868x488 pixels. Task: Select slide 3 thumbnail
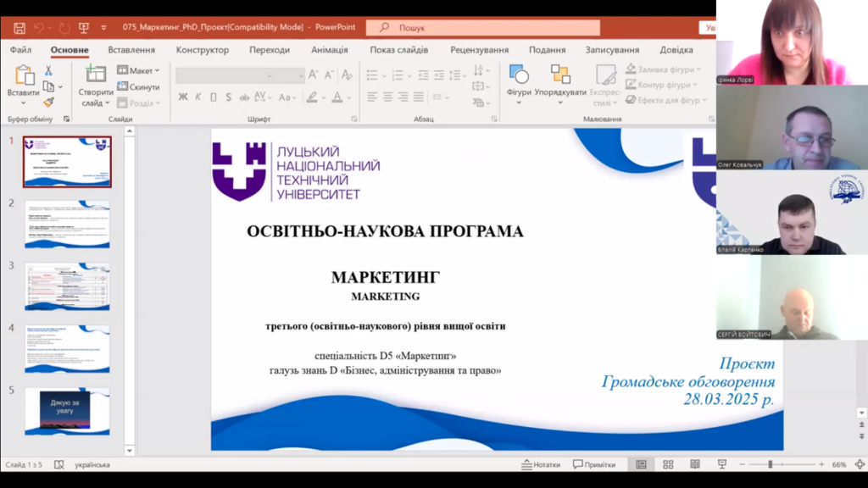tap(67, 286)
